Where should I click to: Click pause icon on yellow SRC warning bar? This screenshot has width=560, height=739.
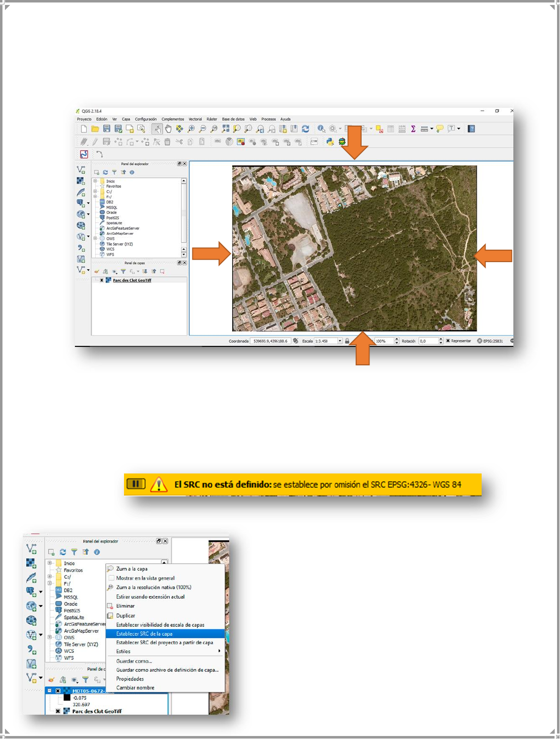pyautogui.click(x=136, y=483)
